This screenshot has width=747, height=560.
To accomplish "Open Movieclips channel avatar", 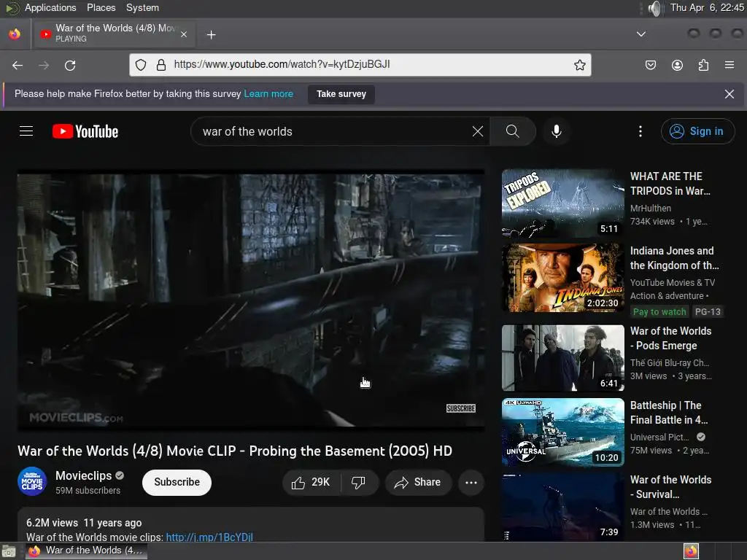I will (x=32, y=481).
